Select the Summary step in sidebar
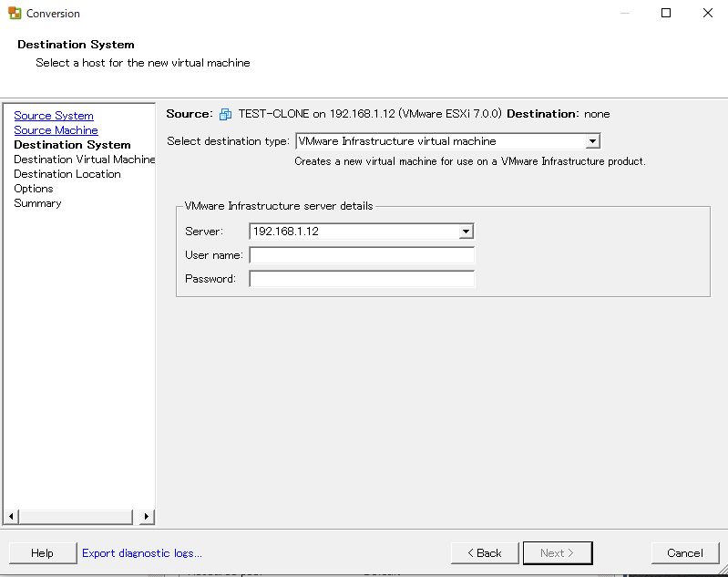Viewport: 728px width, 577px height. tap(37, 203)
